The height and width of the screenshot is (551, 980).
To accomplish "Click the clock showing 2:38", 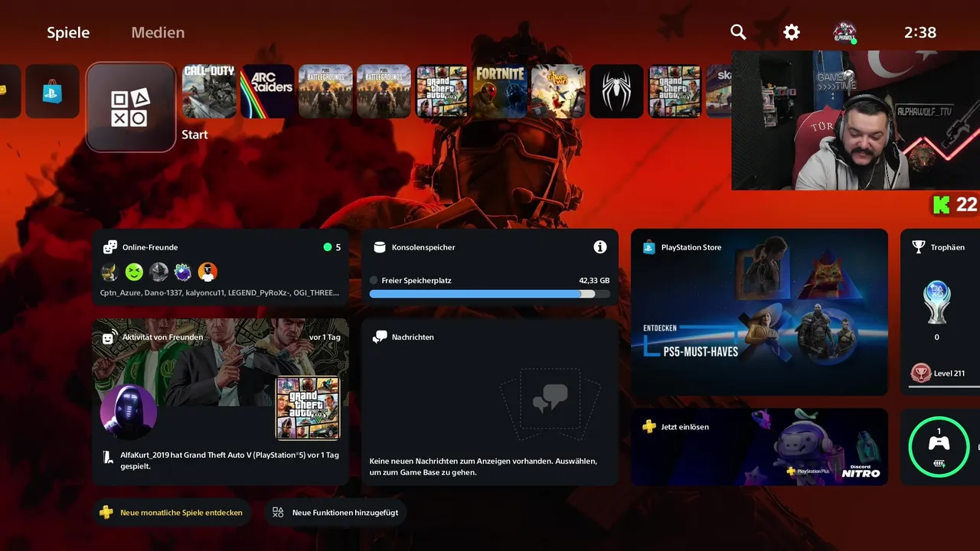I will tap(920, 32).
